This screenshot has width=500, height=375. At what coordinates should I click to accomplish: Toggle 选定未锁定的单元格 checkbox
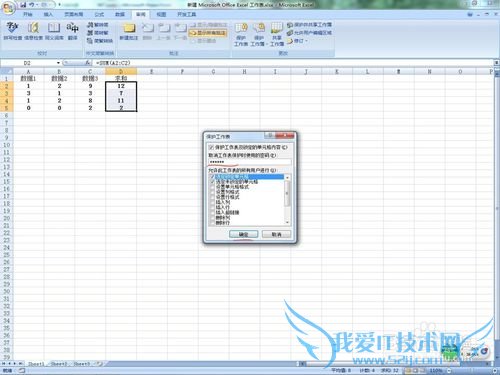[212, 182]
